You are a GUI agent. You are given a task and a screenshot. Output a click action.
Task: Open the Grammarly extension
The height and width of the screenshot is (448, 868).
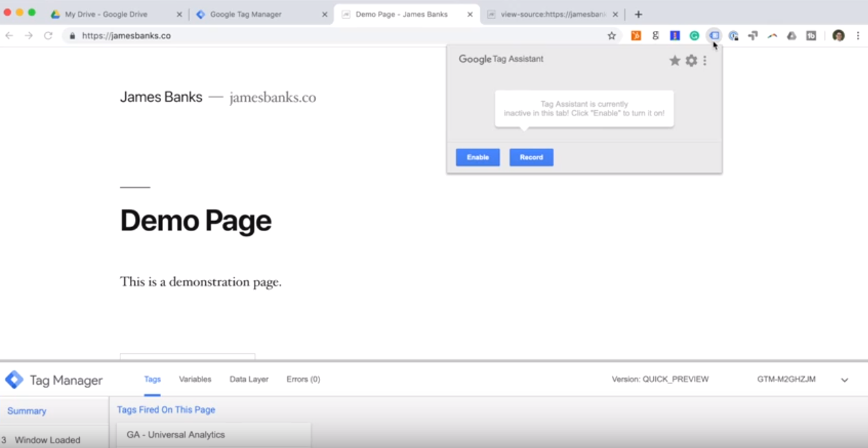point(695,35)
